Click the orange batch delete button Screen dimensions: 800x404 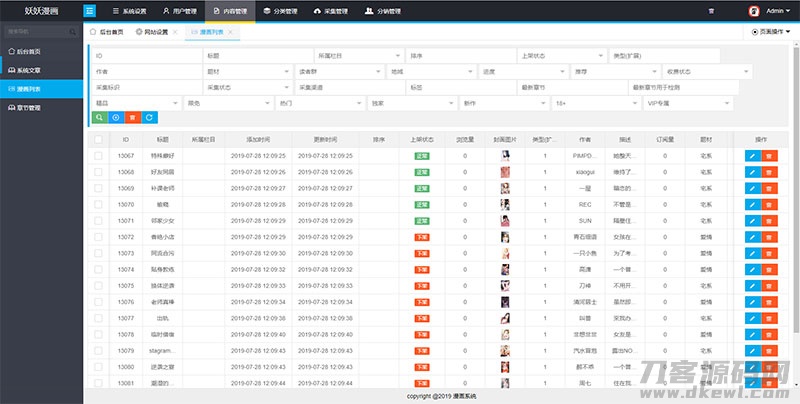132,118
